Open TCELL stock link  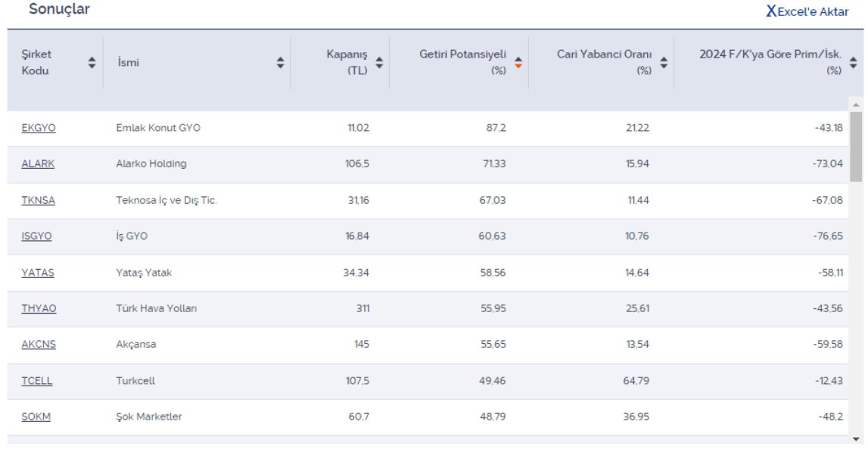(36, 380)
